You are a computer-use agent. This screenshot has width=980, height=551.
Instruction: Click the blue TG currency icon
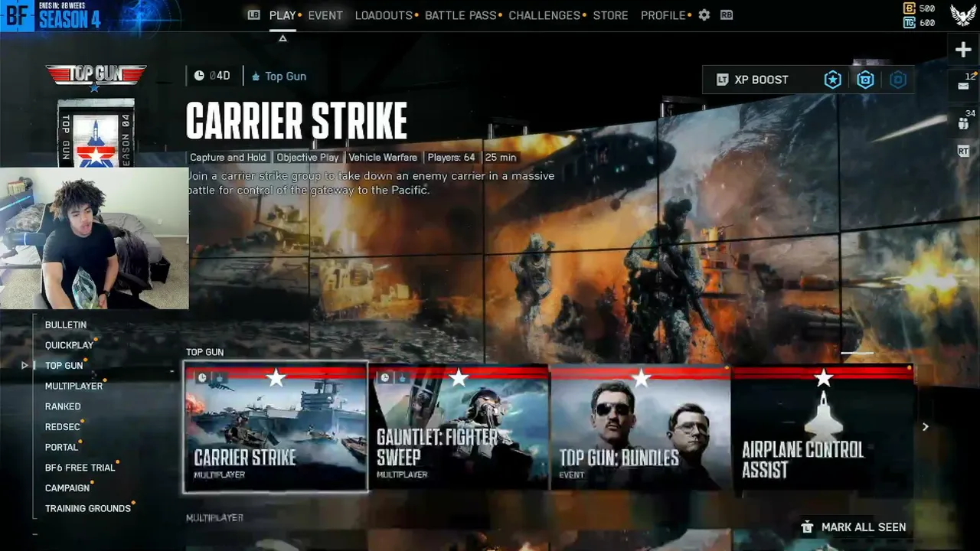point(910,22)
